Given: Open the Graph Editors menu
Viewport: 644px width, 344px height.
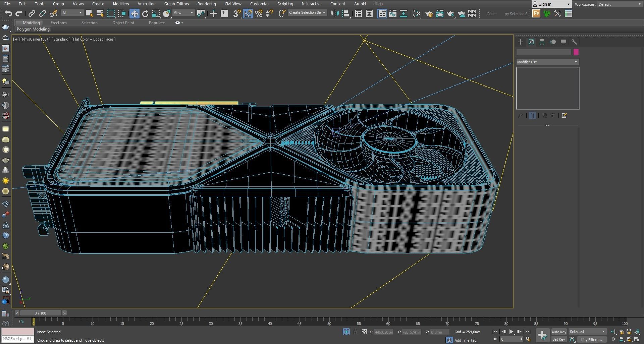Looking at the screenshot, I should pyautogui.click(x=176, y=4).
